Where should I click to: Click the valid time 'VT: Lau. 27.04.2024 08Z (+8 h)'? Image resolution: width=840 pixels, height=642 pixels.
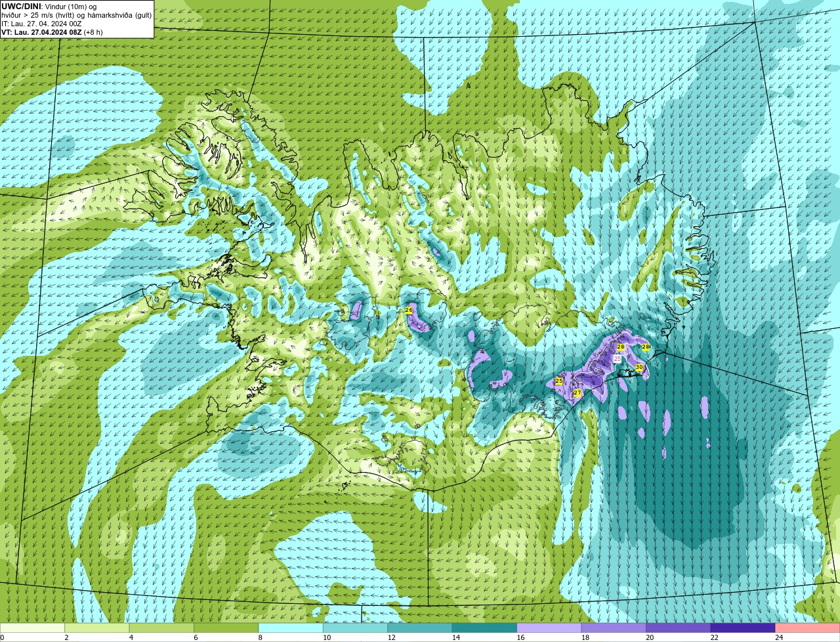point(52,32)
